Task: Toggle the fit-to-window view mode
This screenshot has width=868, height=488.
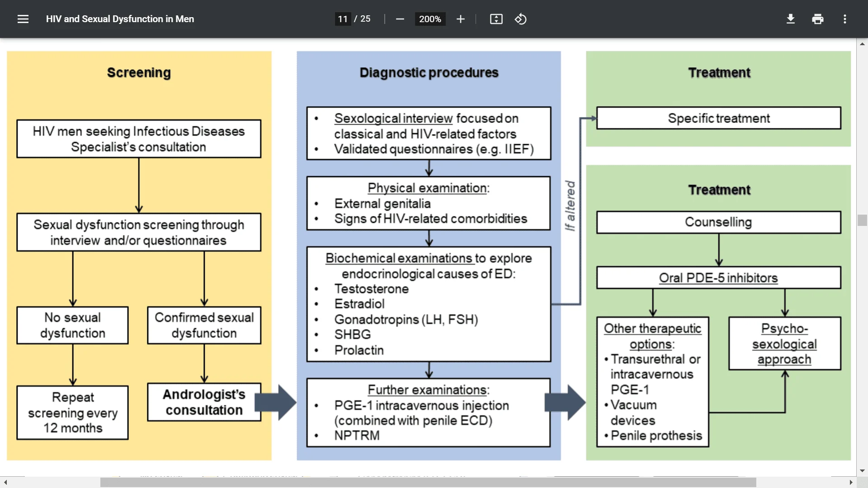Action: coord(496,19)
